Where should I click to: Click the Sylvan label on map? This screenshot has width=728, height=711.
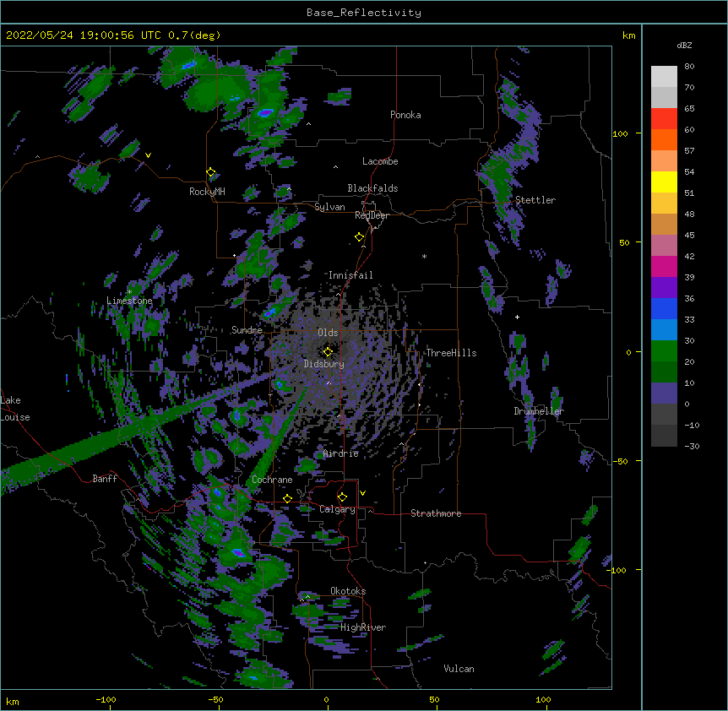point(329,207)
